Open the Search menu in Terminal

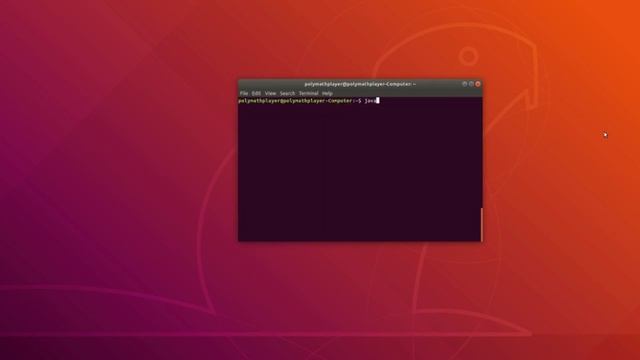point(287,93)
